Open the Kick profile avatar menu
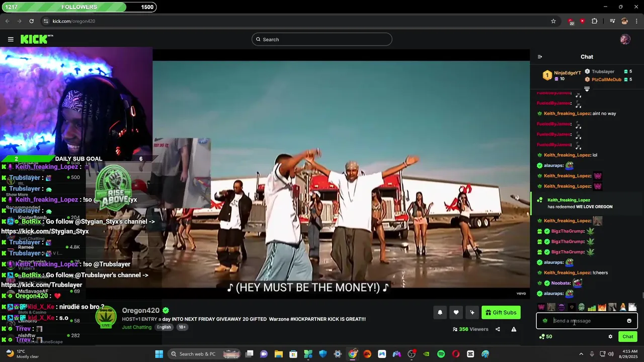 pos(625,39)
